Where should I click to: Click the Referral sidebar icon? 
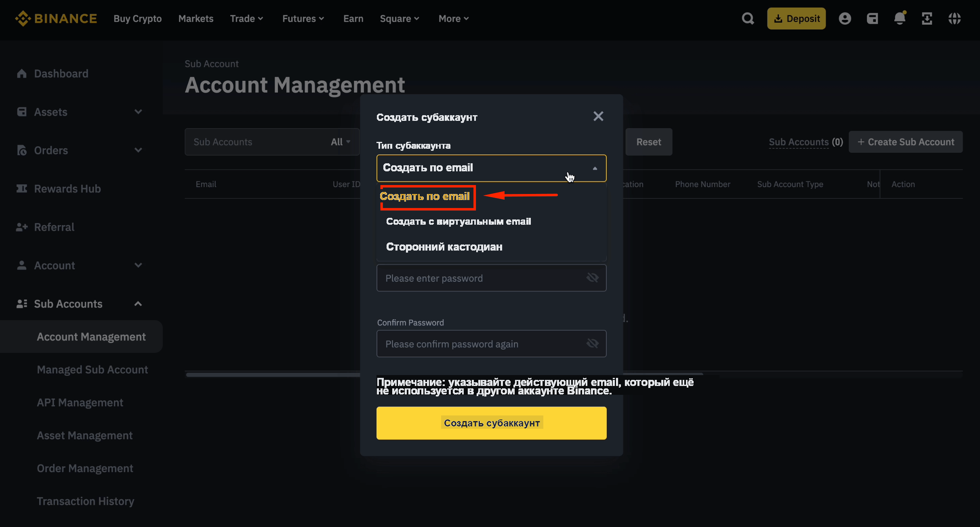click(x=22, y=227)
